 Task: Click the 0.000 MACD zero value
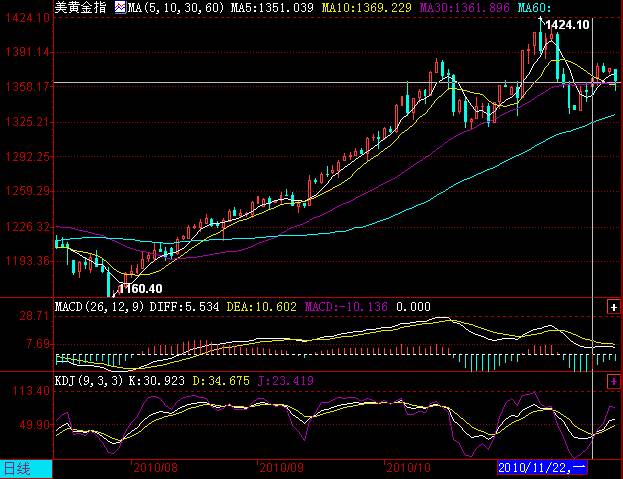[x=413, y=307]
